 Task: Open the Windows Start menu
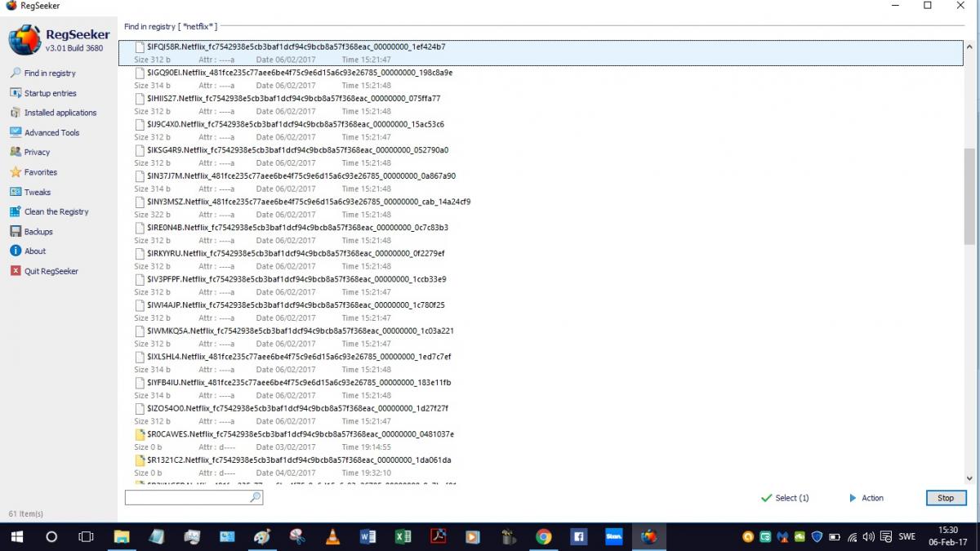pos(16,537)
